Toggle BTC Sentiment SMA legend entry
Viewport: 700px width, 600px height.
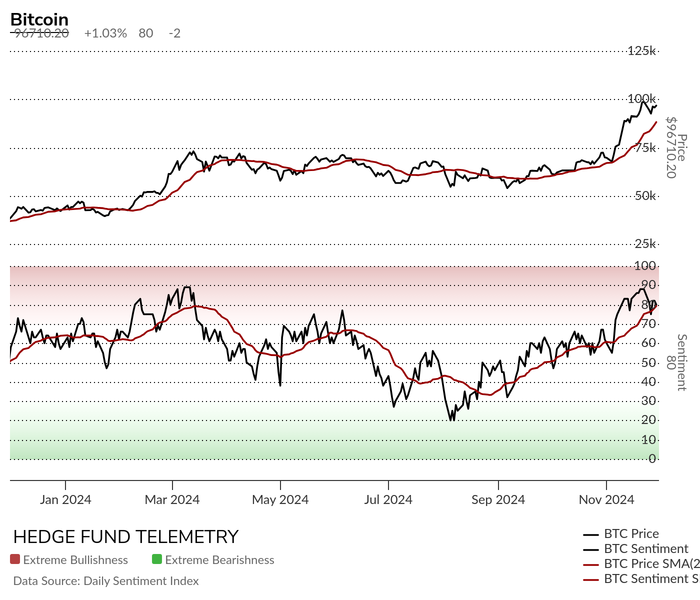pyautogui.click(x=641, y=579)
